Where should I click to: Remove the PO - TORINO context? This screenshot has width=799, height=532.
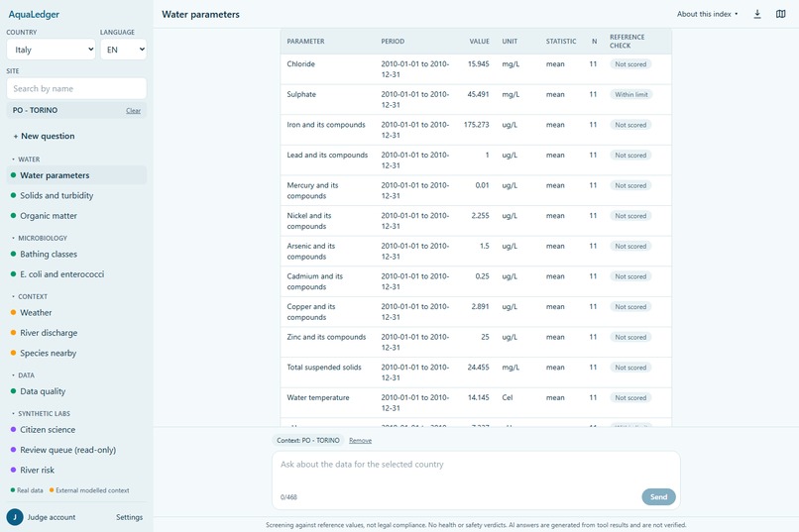[x=360, y=441]
